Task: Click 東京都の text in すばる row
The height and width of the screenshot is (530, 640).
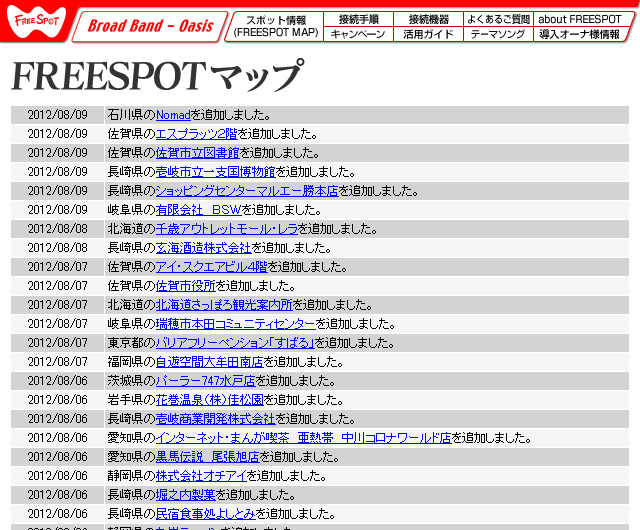Action: click(132, 343)
